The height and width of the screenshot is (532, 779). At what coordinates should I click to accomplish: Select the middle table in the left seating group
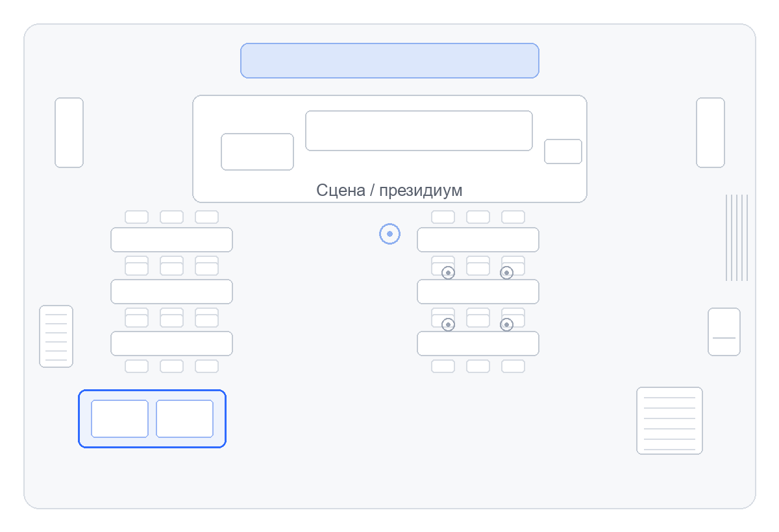click(171, 291)
